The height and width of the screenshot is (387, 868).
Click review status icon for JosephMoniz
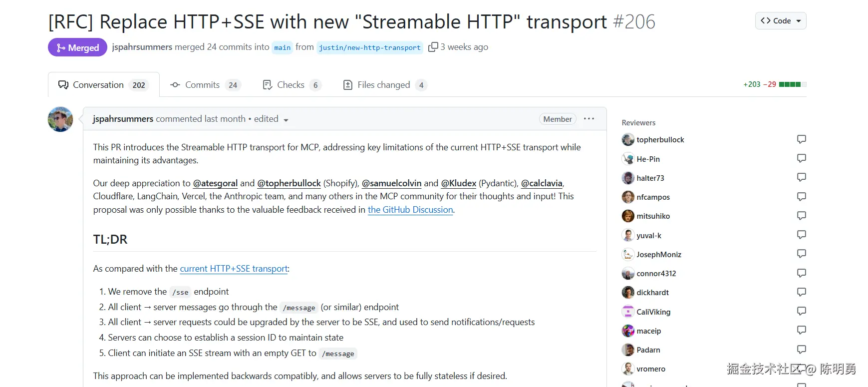[x=801, y=254]
